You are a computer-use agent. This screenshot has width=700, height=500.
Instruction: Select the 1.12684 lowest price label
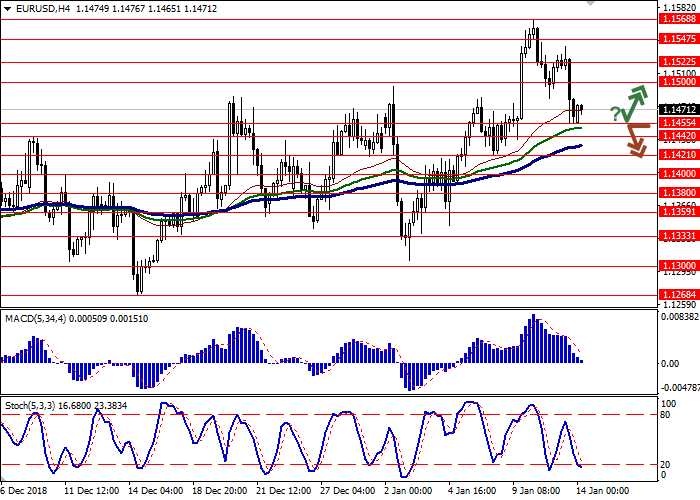tap(678, 295)
